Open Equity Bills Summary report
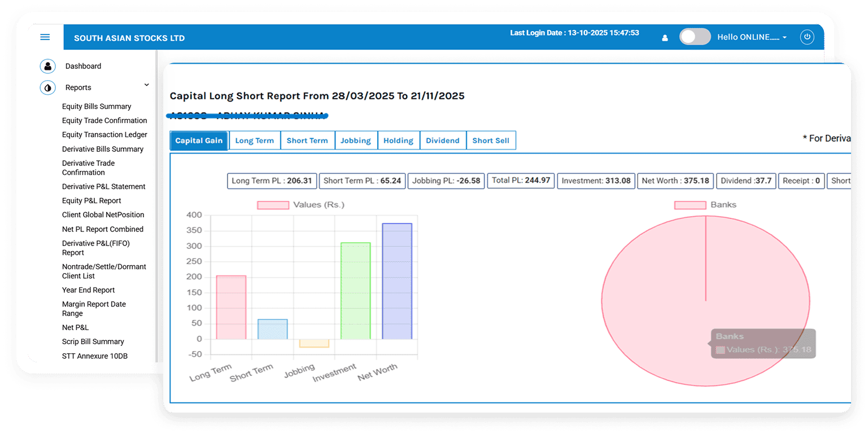The width and height of the screenshot is (868, 434). (x=97, y=106)
